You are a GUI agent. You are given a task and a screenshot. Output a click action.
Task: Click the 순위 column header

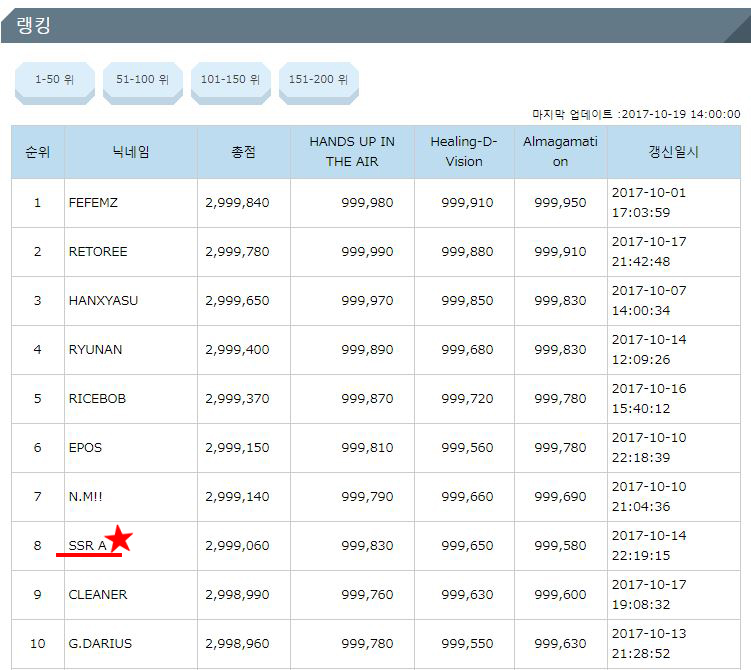38,152
